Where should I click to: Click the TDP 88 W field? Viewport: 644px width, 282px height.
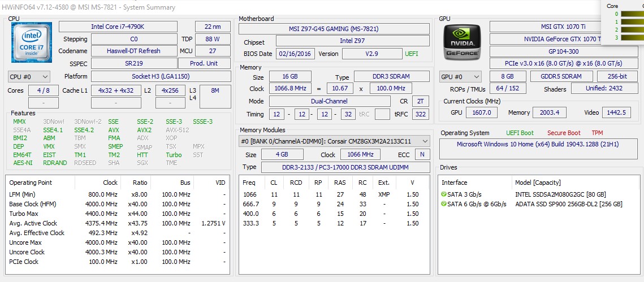pos(213,39)
